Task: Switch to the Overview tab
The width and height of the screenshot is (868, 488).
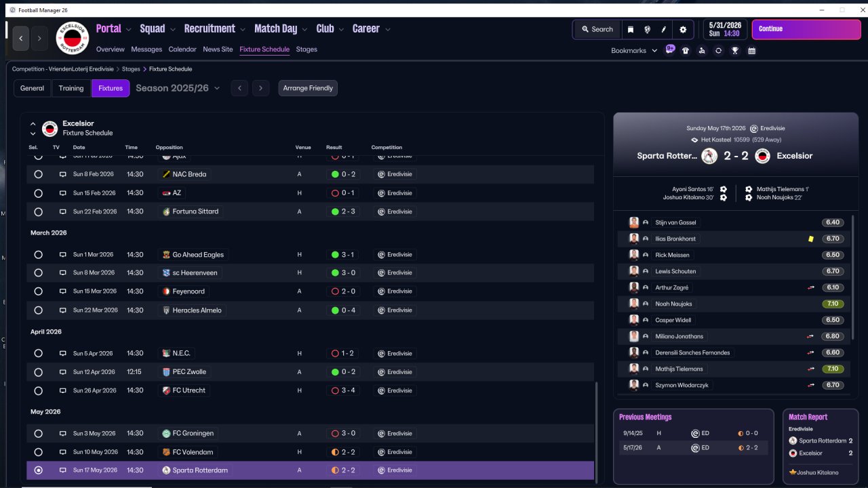Action: [111, 49]
